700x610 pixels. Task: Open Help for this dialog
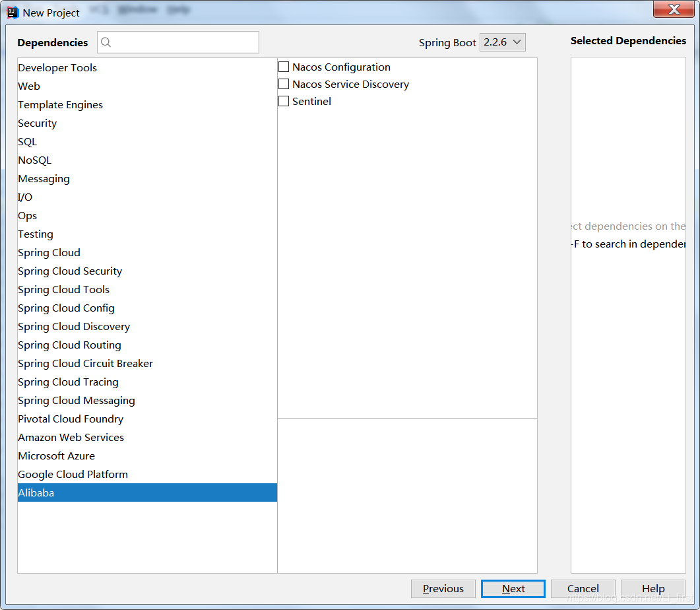(x=652, y=589)
